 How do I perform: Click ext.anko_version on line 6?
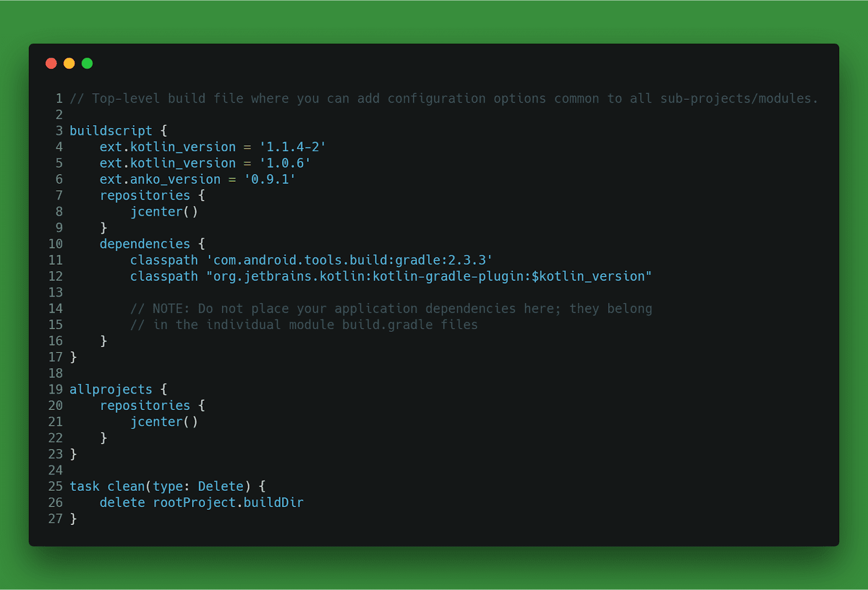tap(160, 179)
